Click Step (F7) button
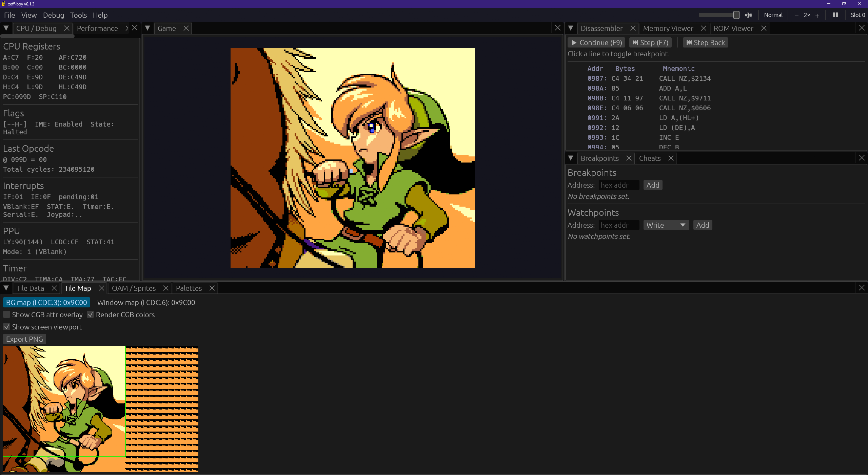The image size is (868, 475). (x=650, y=42)
